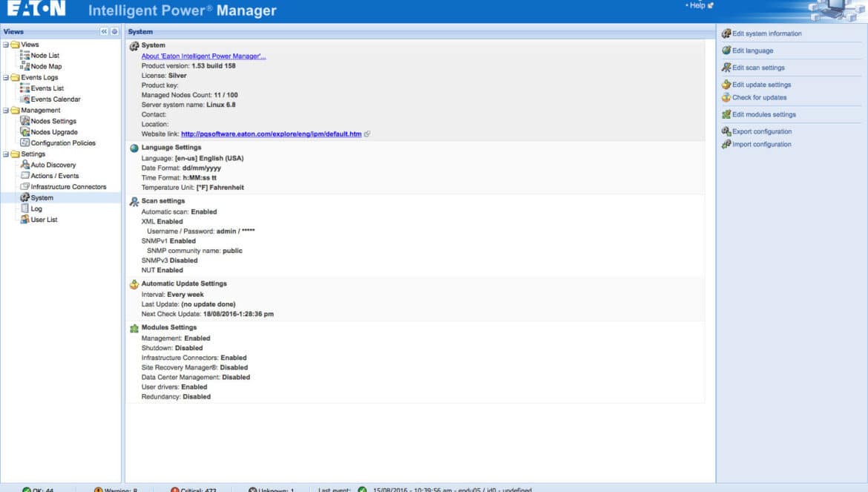Click Export configuration icon

coord(726,131)
